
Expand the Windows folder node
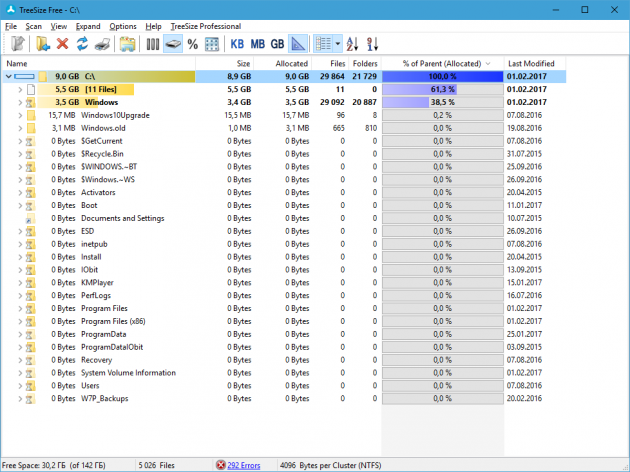click(x=20, y=102)
